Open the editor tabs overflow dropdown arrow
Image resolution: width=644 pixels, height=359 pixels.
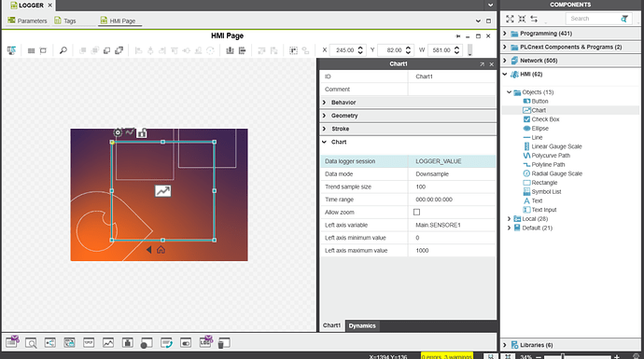(x=490, y=6)
